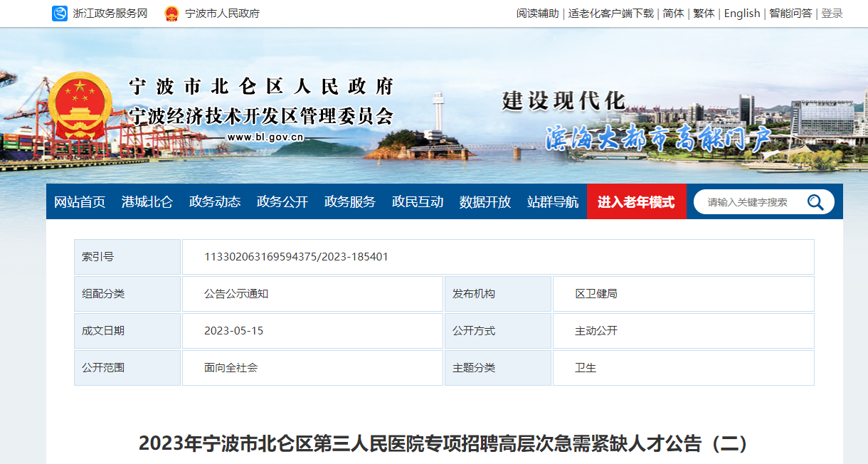Click the Zhejiang government service logo icon
Image resolution: width=868 pixels, height=464 pixels.
(x=60, y=14)
